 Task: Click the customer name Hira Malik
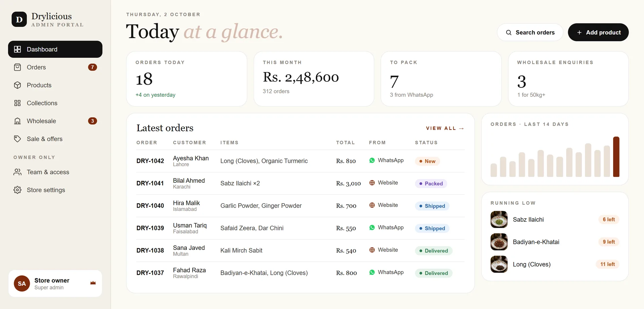click(186, 203)
